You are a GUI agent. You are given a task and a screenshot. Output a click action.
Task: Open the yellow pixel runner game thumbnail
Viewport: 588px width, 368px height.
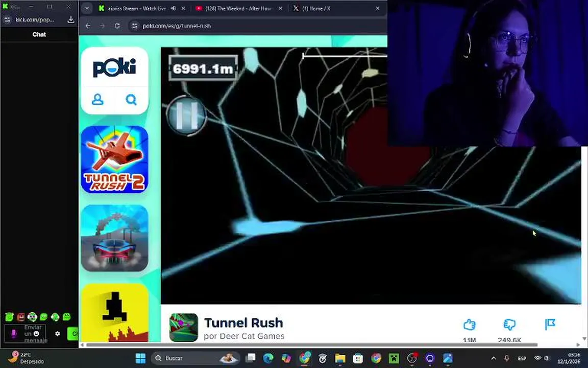[x=114, y=312]
